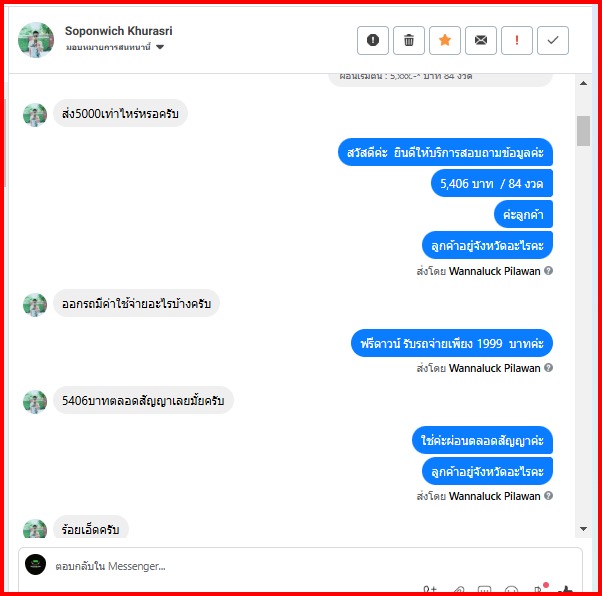Click the page avatar in the reply box
This screenshot has height=596, width=602.
pyautogui.click(x=35, y=565)
